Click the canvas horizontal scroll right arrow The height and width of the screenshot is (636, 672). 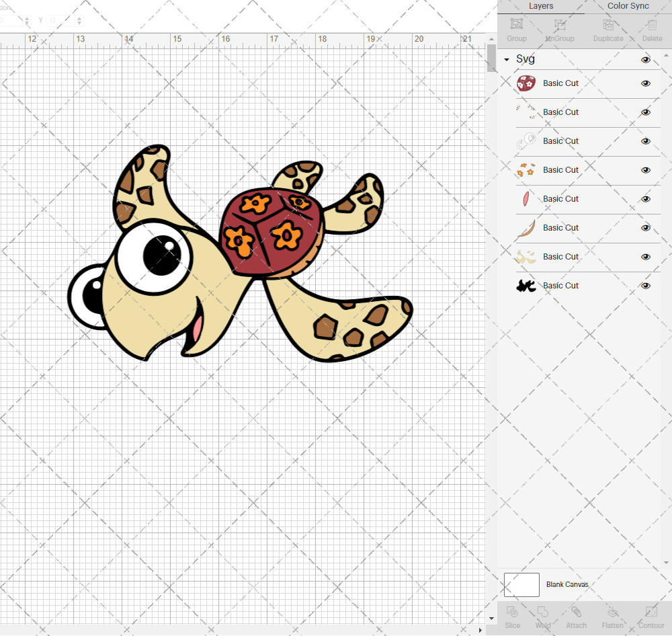pos(480,630)
